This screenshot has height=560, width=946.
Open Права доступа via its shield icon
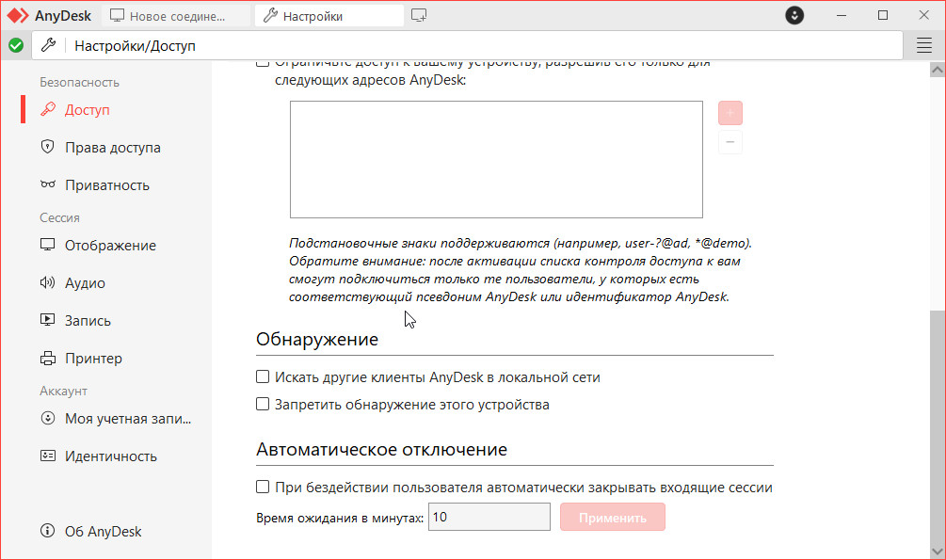click(x=48, y=148)
